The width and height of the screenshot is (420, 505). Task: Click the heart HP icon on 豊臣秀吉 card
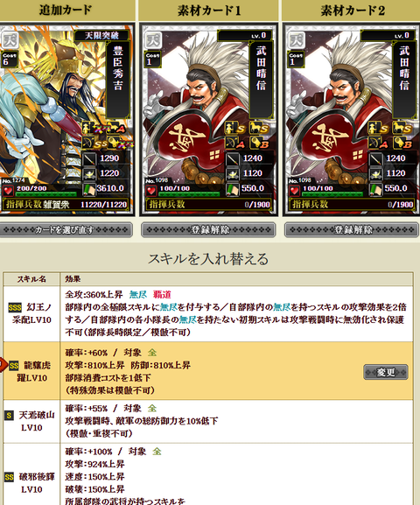8,191
